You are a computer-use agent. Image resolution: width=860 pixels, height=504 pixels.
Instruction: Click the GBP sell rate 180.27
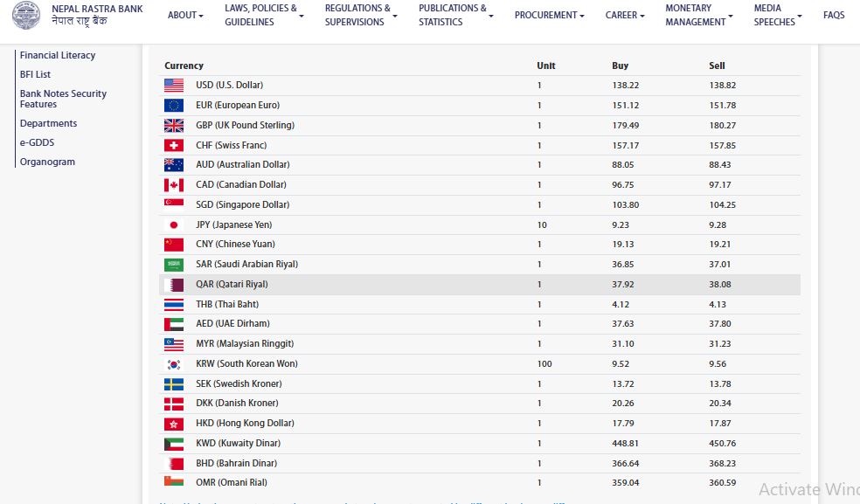coord(722,126)
